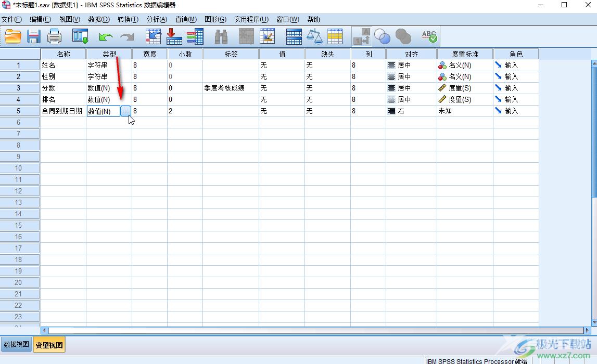Switch to the 数据视图 tab
The image size is (597, 364).
[16, 345]
